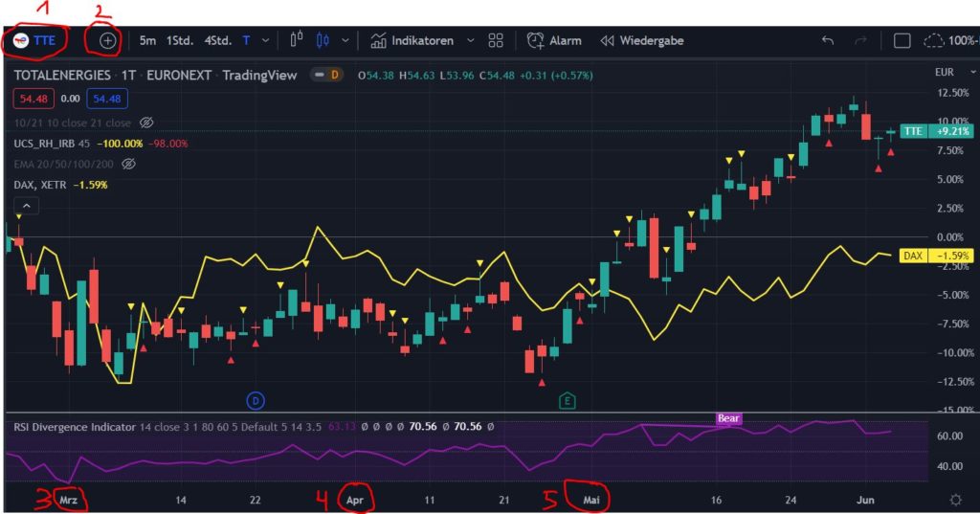The image size is (980, 514).
Task: Open the compare symbol plus icon
Action: [x=107, y=40]
